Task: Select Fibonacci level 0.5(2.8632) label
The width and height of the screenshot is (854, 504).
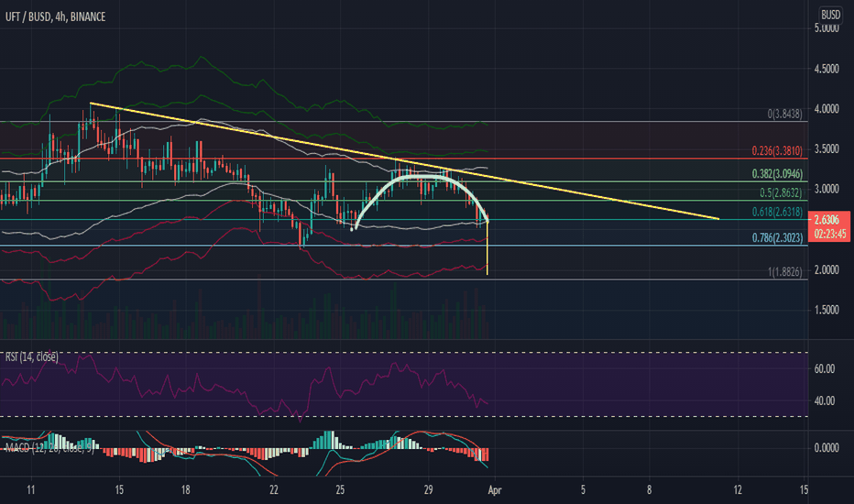Action: [x=781, y=192]
